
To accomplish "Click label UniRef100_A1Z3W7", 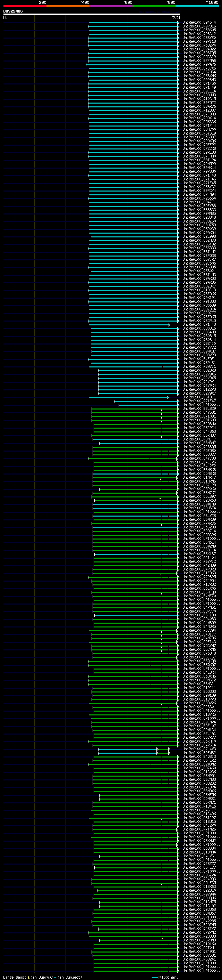I will (x=199, y=110).
